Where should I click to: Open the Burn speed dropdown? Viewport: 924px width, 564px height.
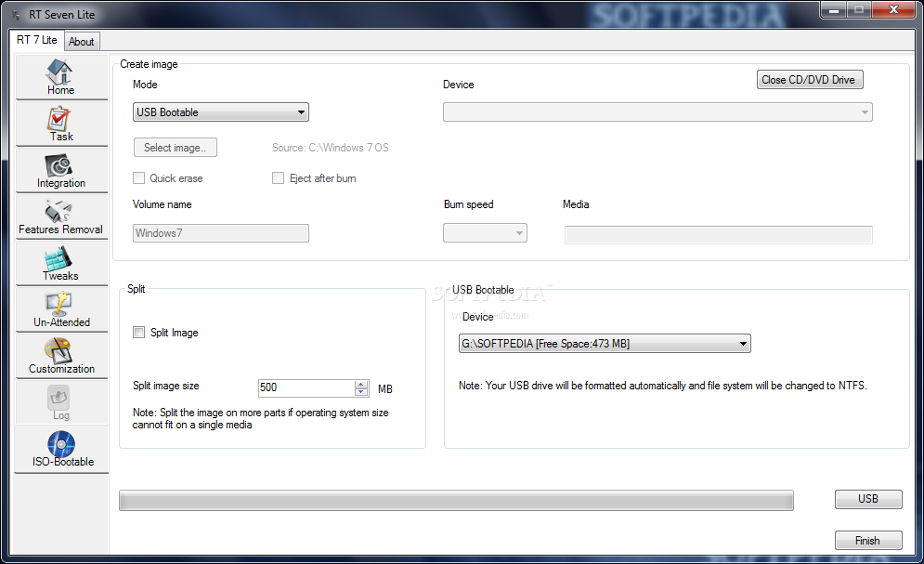pyautogui.click(x=485, y=233)
